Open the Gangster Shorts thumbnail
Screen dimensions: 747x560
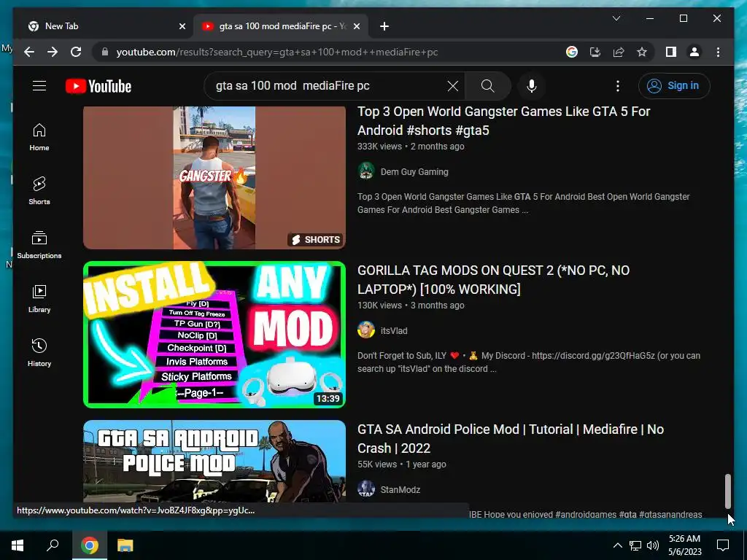(214, 178)
